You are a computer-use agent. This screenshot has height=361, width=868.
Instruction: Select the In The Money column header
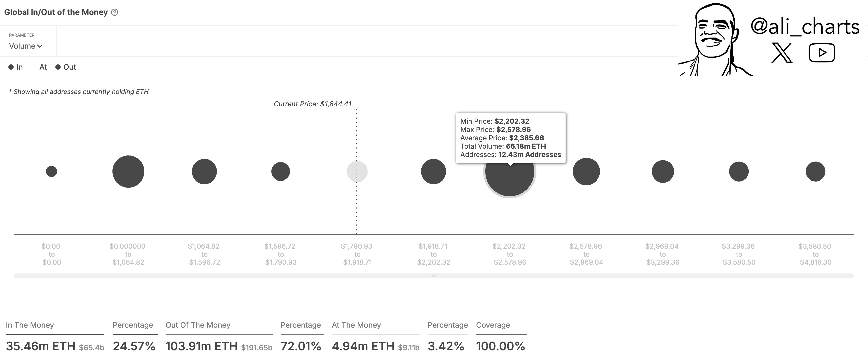click(x=29, y=325)
